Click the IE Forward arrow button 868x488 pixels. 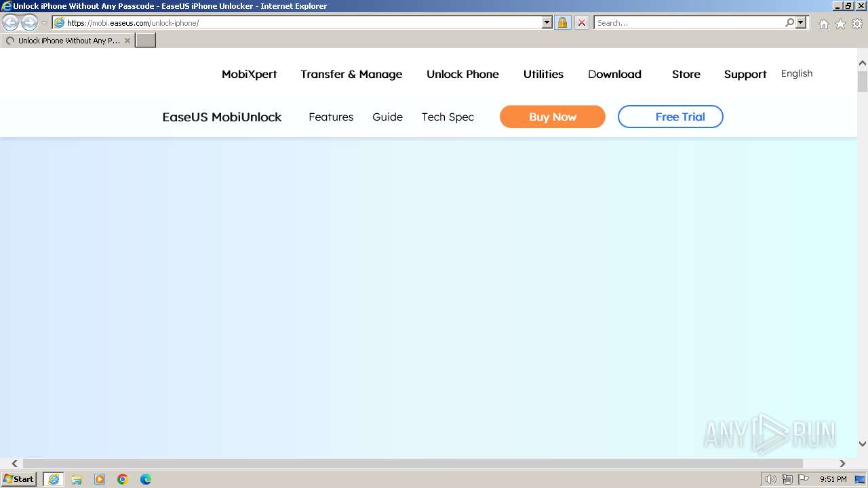coord(29,23)
